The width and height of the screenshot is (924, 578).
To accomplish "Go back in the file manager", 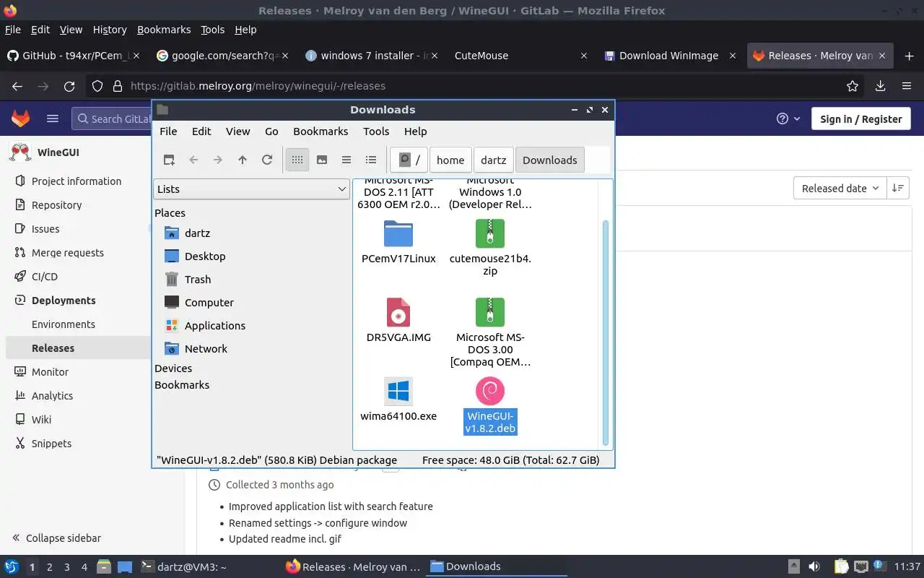I will (193, 160).
